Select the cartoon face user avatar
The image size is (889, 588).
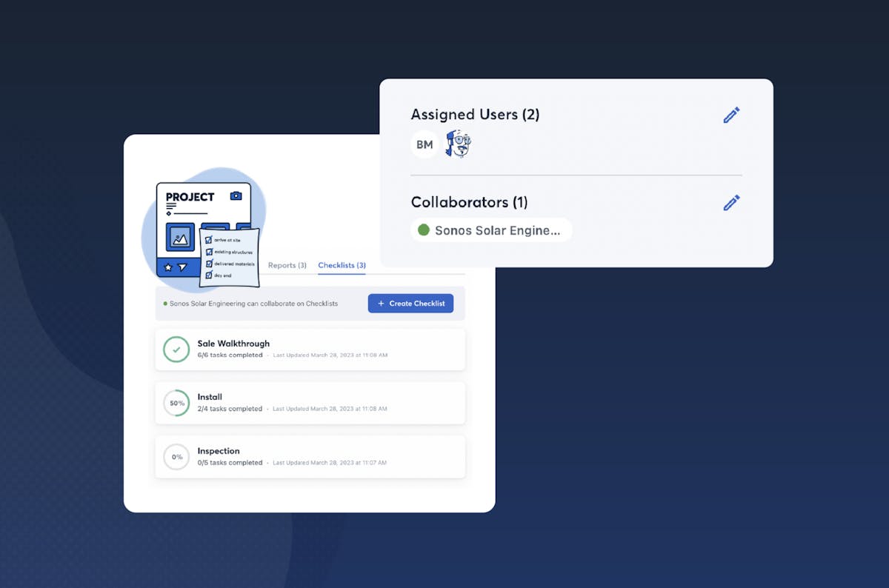[x=458, y=144]
